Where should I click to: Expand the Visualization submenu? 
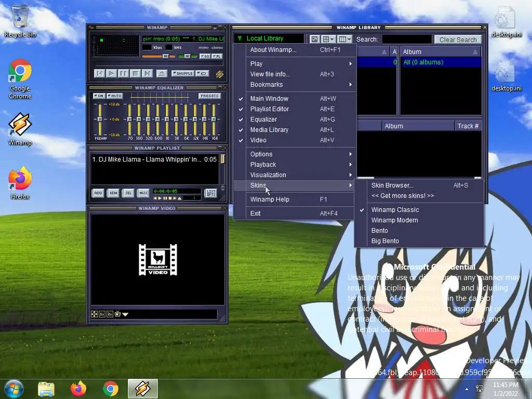[295, 175]
